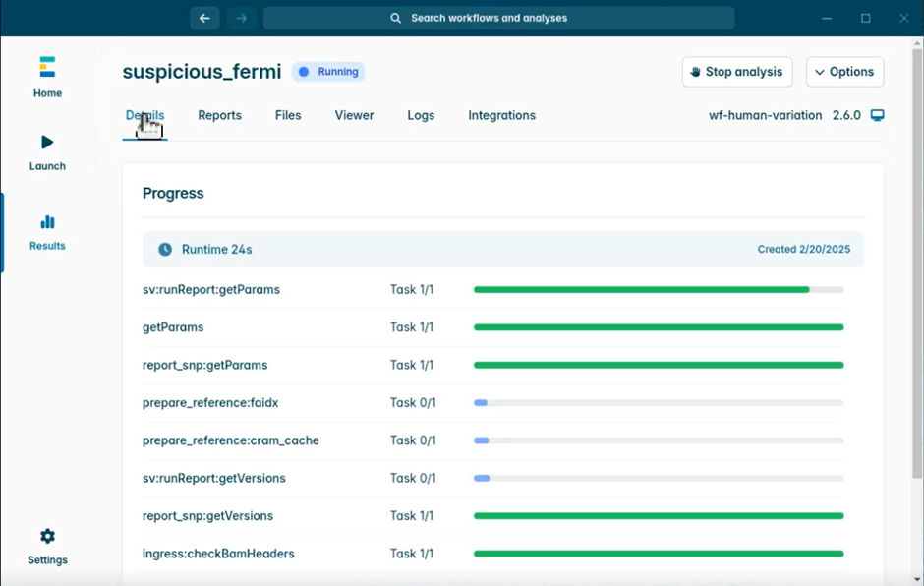Go to Home in sidebar

(x=47, y=78)
